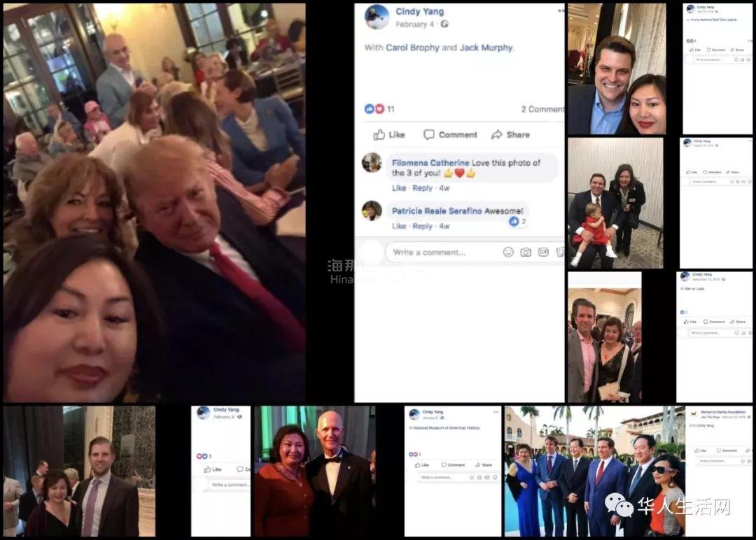Image resolution: width=756 pixels, height=540 pixels.
Task: Click Reply under Patricia Reale Serafino's comment
Action: (x=422, y=226)
